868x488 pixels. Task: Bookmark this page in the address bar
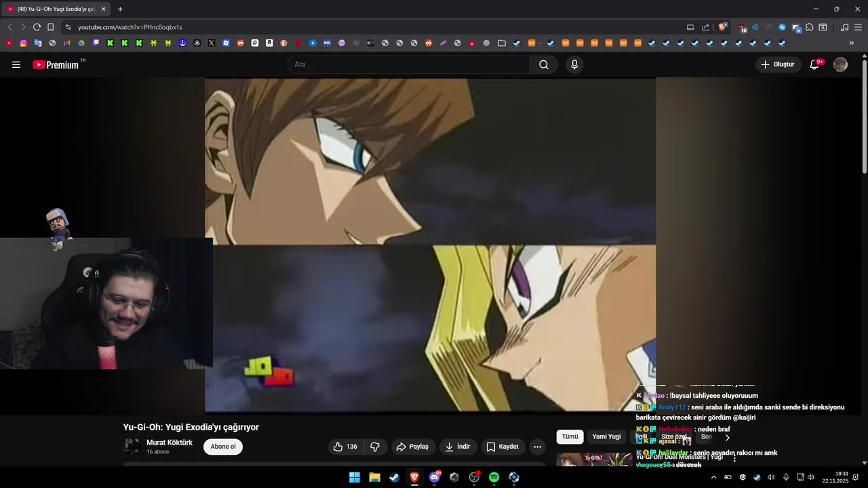(50, 27)
